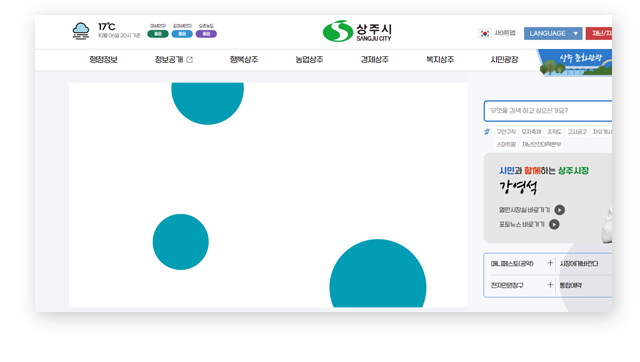Click the plus icon beside 매니페스토(공약)
The width and height of the screenshot is (640, 362).
click(550, 263)
